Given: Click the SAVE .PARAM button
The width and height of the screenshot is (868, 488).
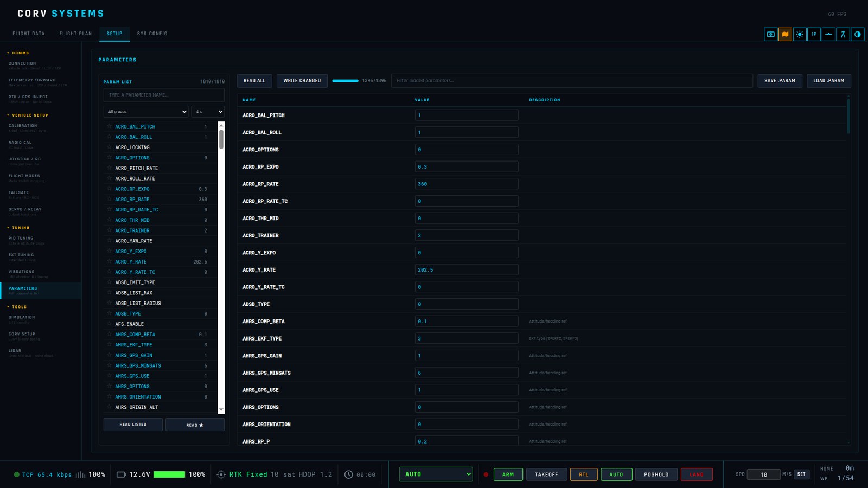Looking at the screenshot, I should [780, 81].
